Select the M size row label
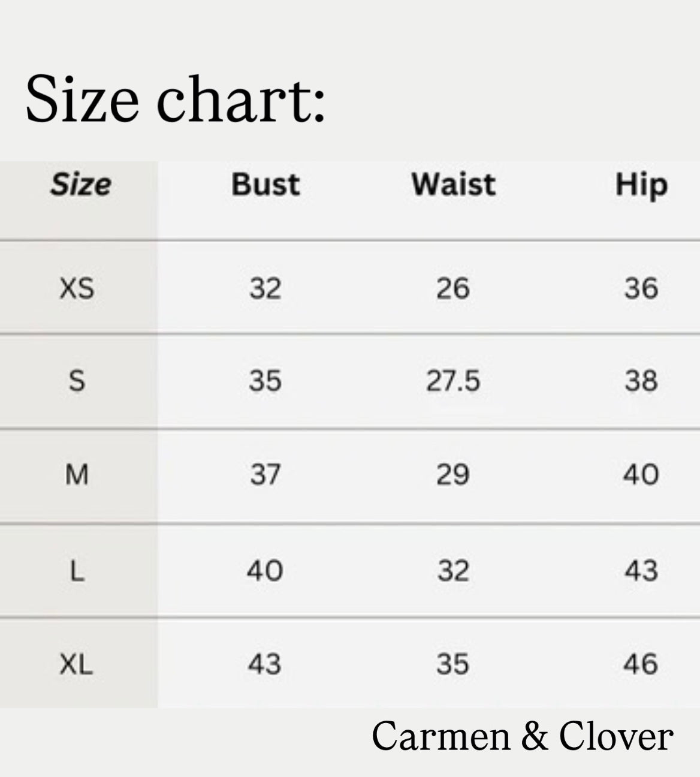Screen dimensions: 700x777 coord(77,475)
